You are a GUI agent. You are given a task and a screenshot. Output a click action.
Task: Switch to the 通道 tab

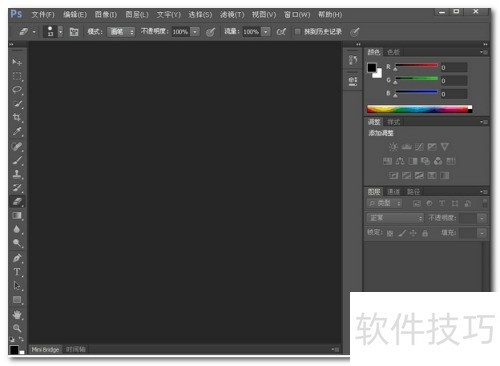coord(394,192)
